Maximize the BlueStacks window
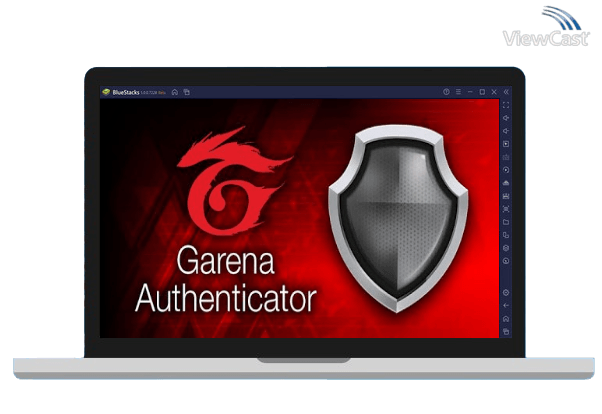Screen dimensions: 602x414 click(x=482, y=92)
